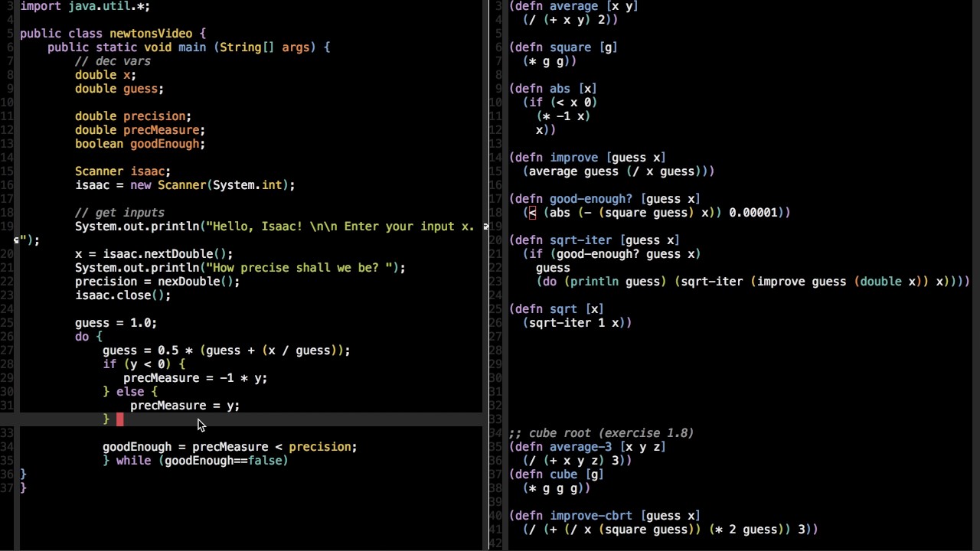Click the '(* g g))' line under square

tap(550, 61)
